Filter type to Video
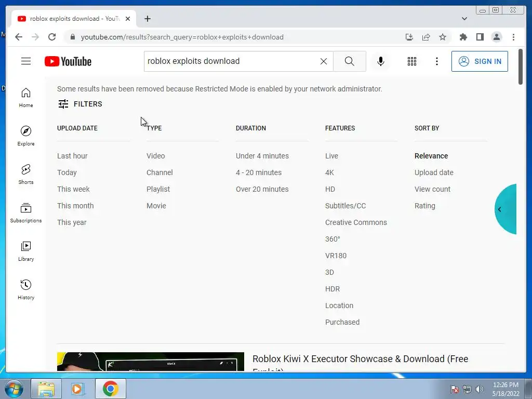The image size is (532, 399). pyautogui.click(x=156, y=156)
